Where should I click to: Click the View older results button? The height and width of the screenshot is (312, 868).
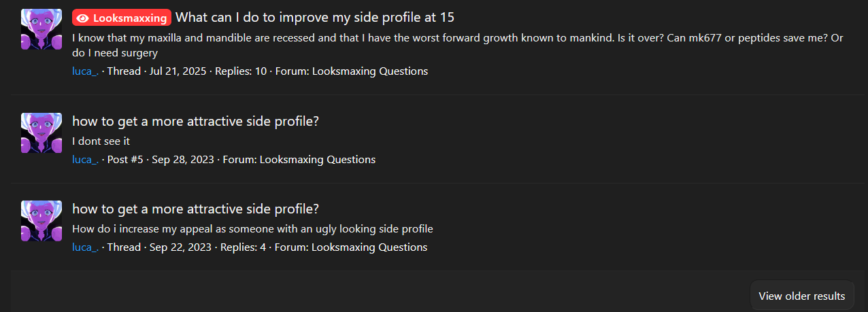coord(802,296)
